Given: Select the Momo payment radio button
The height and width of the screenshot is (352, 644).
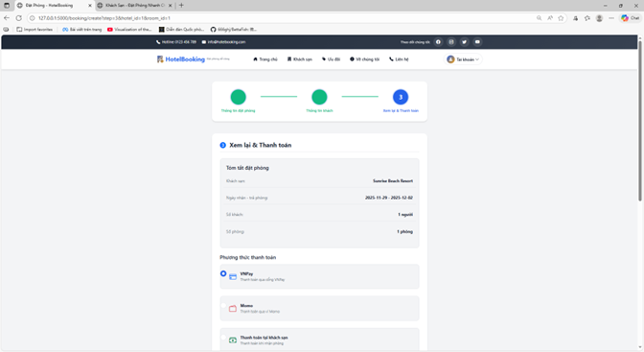Looking at the screenshot, I should click(x=223, y=306).
